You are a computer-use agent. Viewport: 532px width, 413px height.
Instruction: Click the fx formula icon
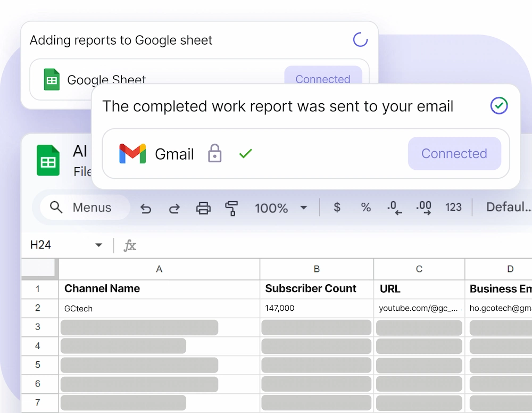point(130,245)
